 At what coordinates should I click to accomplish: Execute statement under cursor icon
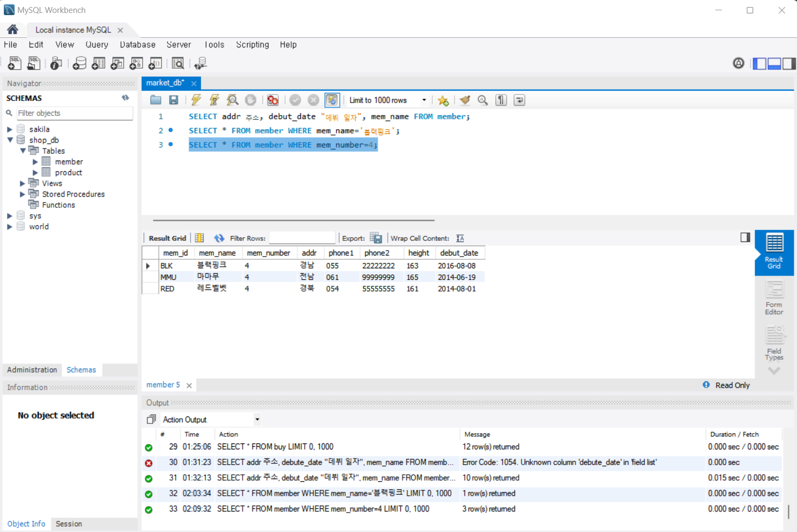pos(215,100)
